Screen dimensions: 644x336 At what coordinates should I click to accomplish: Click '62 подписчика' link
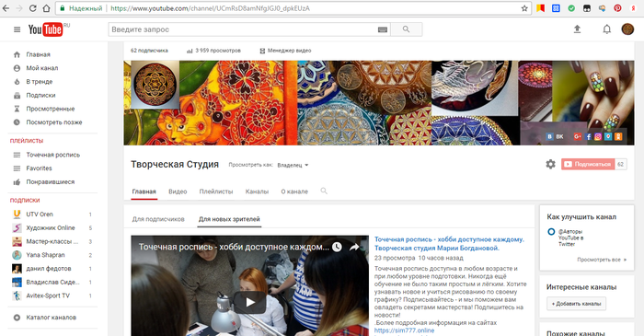149,51
